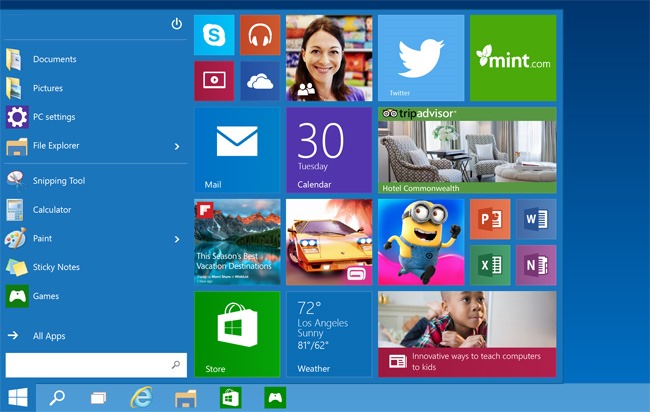Open the mint.com tile
Viewport: 650px width, 412px height.
point(513,58)
